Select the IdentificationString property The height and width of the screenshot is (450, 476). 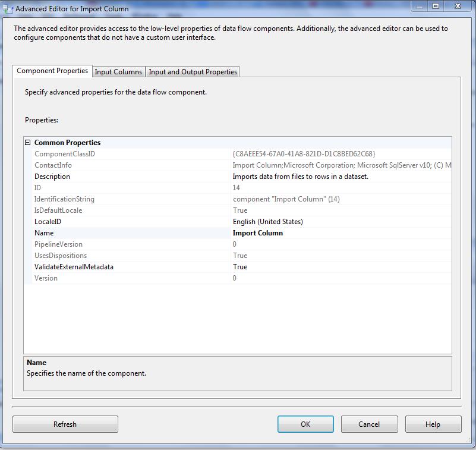coord(64,199)
